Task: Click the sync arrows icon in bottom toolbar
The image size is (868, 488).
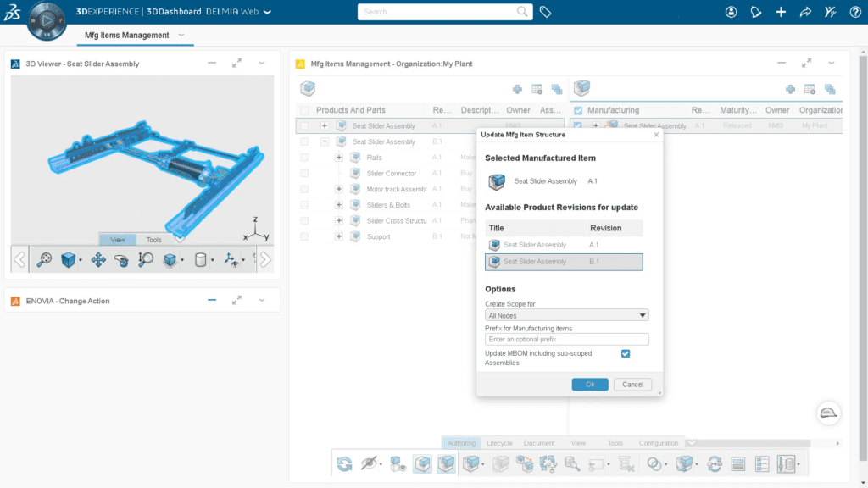Action: 714,463
